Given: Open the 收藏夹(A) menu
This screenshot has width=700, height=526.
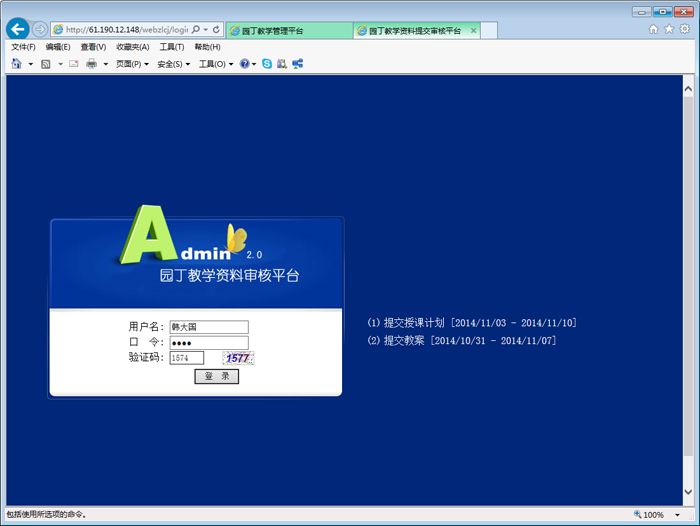Looking at the screenshot, I should pos(132,47).
